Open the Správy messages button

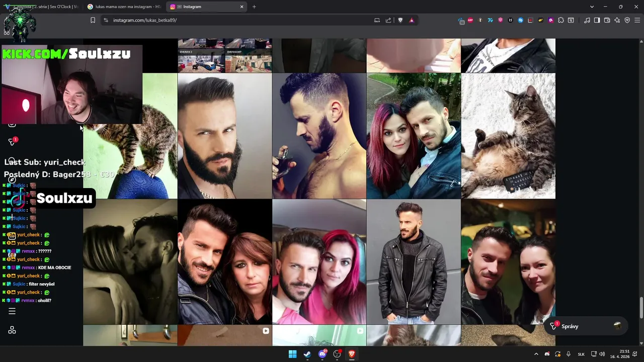pos(586,326)
